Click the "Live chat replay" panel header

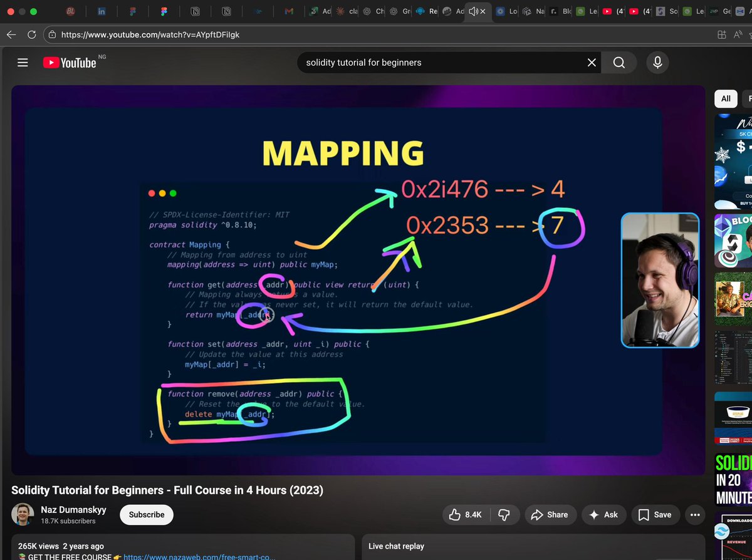coord(396,546)
